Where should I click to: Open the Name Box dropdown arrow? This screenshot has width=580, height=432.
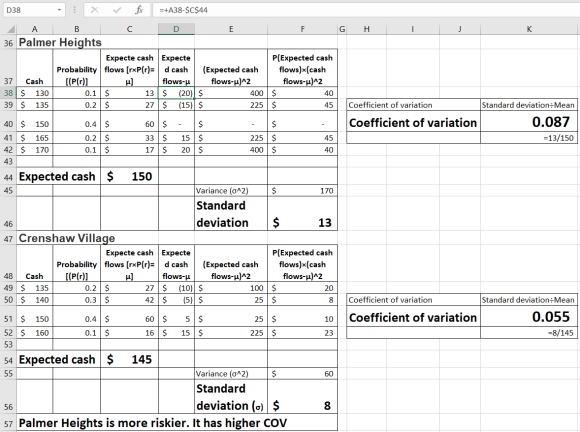click(x=59, y=10)
